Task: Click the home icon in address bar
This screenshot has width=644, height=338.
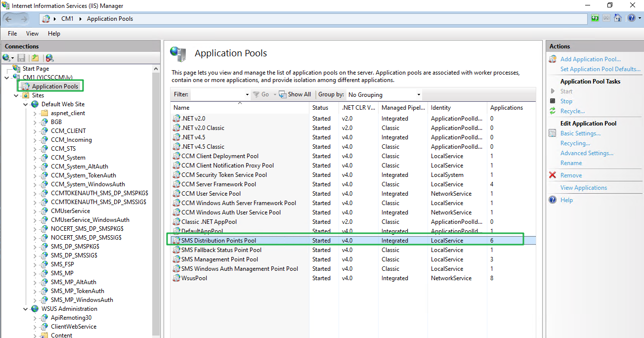Action: (618, 18)
